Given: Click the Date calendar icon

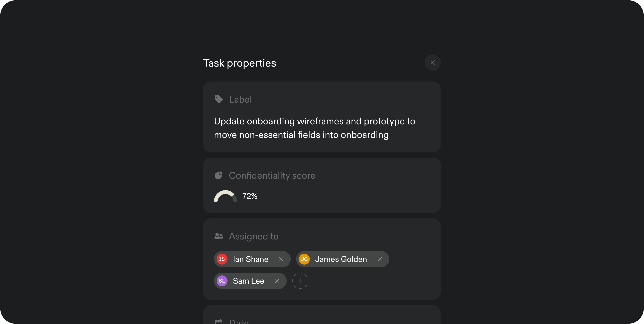Looking at the screenshot, I should coord(219,321).
